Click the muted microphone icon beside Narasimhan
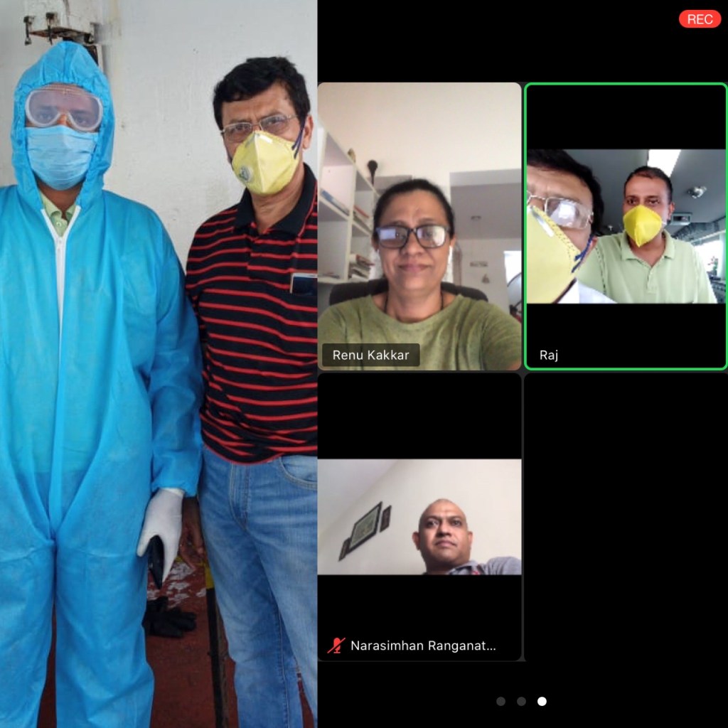Screen dimensions: 728x728 (x=336, y=646)
